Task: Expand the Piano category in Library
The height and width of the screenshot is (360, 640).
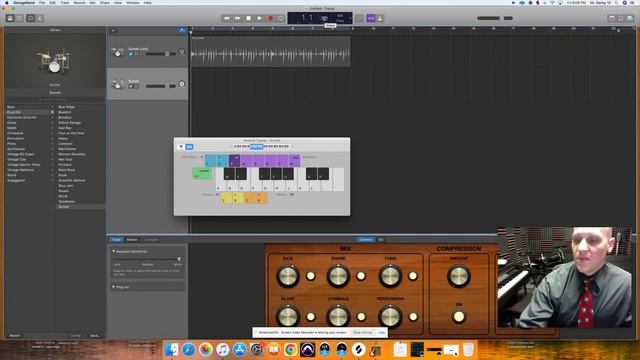Action: 52,144
